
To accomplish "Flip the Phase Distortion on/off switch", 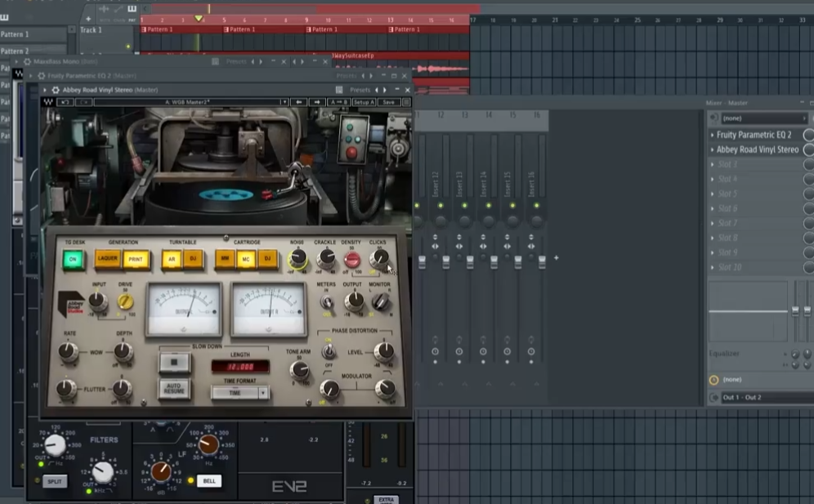I will 328,352.
